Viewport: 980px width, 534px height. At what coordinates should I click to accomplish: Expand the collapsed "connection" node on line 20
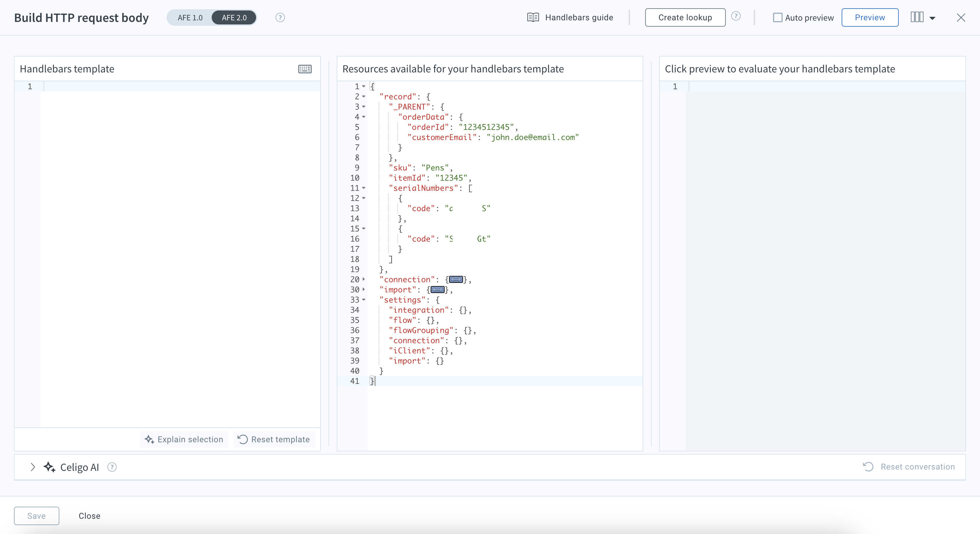click(x=364, y=279)
